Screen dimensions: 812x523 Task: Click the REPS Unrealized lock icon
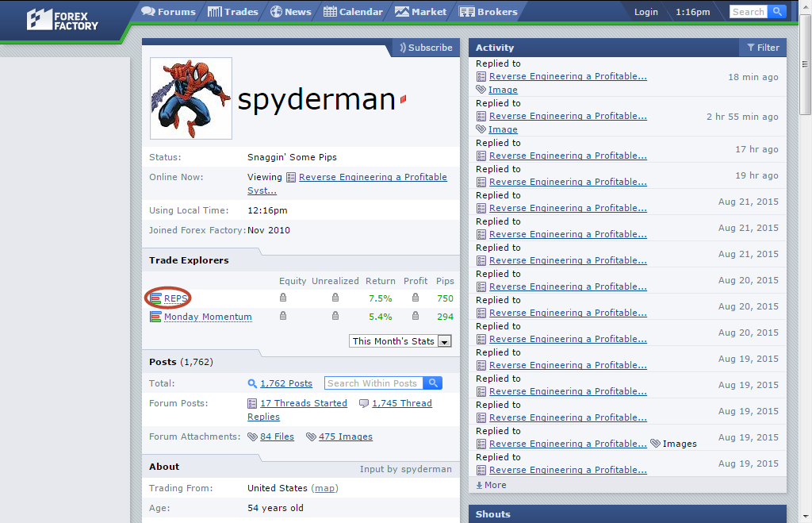[335, 298]
